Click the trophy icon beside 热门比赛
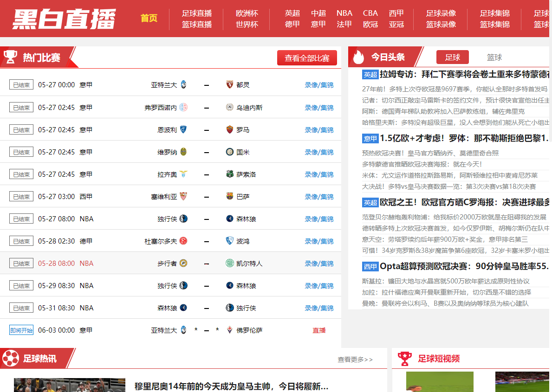Viewport: 552px width, 392px height. coord(10,57)
